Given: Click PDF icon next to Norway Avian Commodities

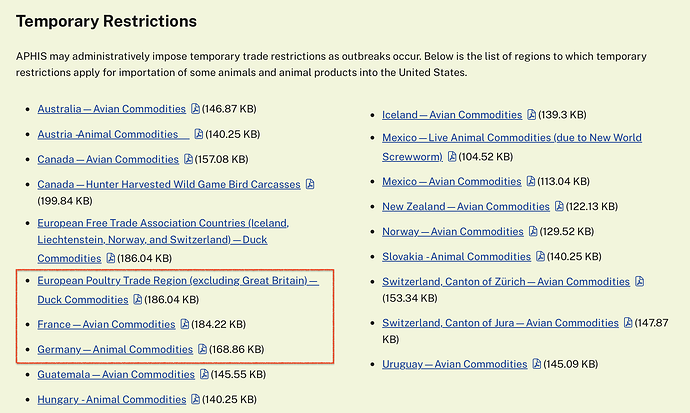Looking at the screenshot, I should click(x=533, y=231).
